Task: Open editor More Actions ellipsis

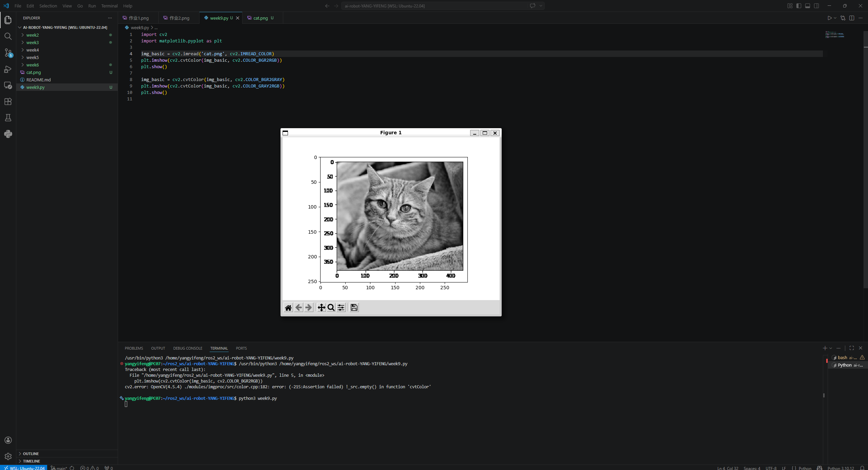Action: (861, 18)
